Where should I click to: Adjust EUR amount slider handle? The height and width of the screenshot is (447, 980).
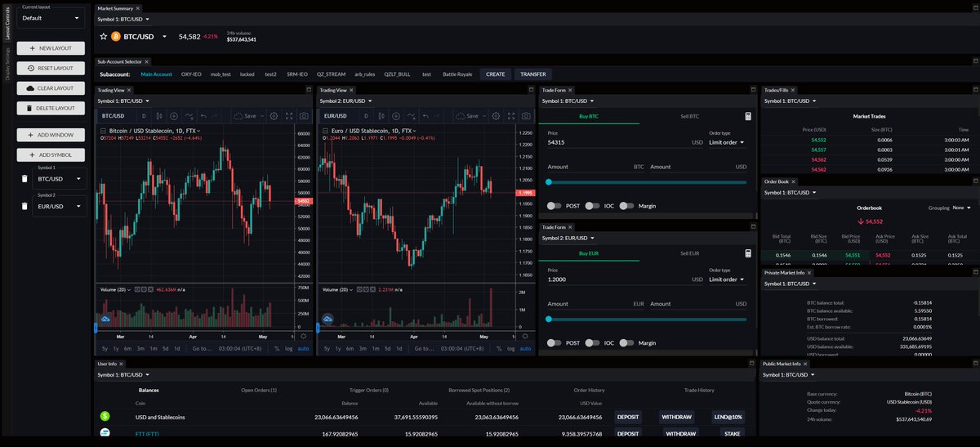point(549,320)
